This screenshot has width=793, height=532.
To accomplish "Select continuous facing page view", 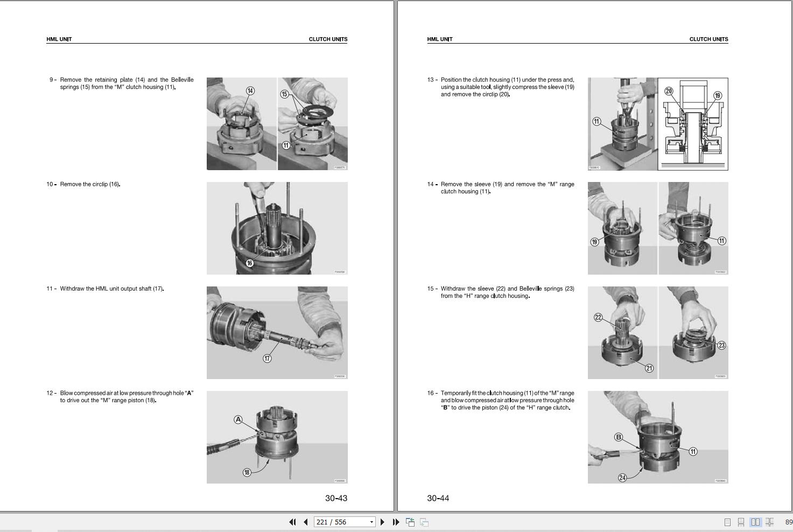I will 769,522.
